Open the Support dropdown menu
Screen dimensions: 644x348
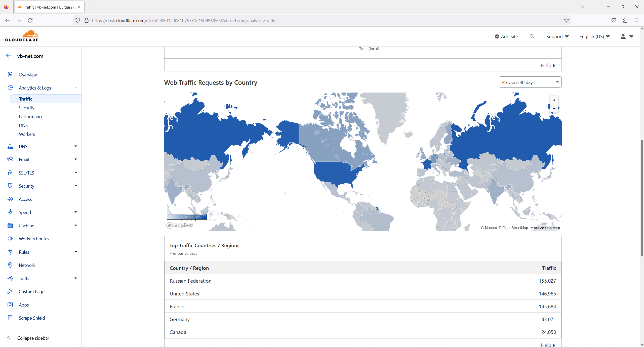click(x=557, y=36)
